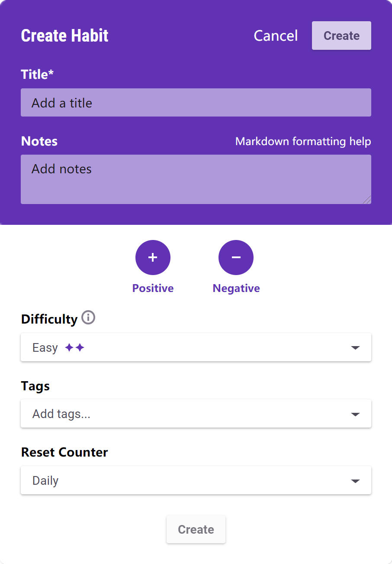Toggle the Positive plus circle
Viewport: 392px width, 564px height.
click(153, 257)
